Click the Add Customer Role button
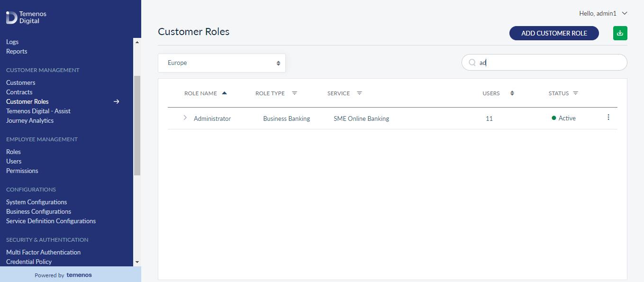 coord(554,33)
